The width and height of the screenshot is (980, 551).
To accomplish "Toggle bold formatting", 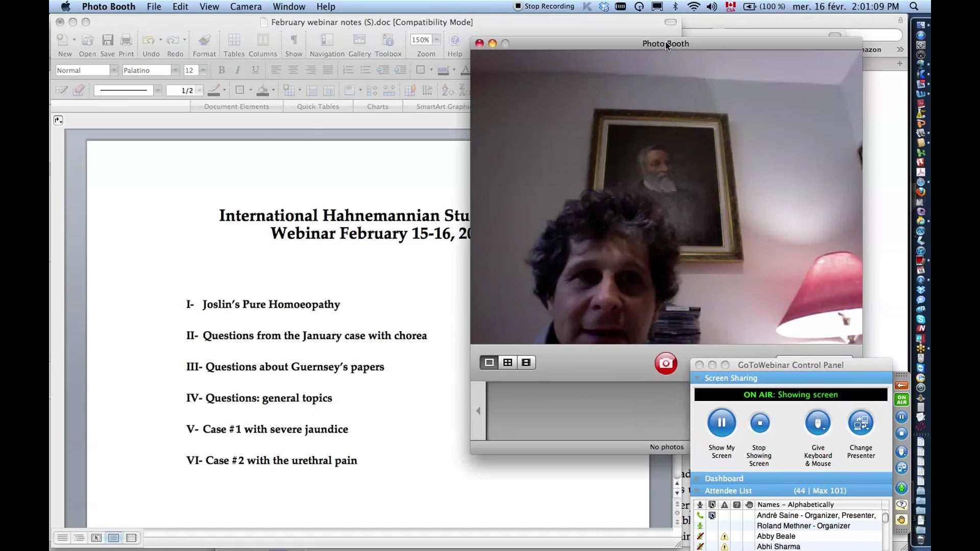I will point(222,70).
